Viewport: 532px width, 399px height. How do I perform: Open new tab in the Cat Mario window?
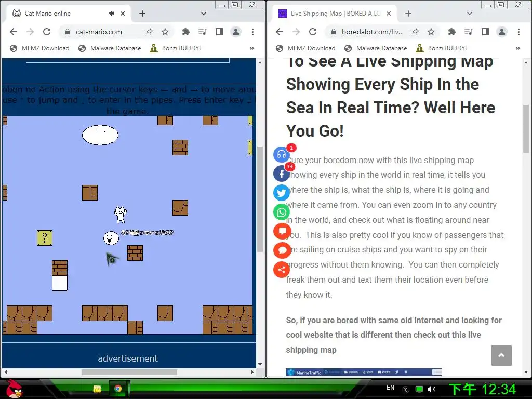coord(142,14)
